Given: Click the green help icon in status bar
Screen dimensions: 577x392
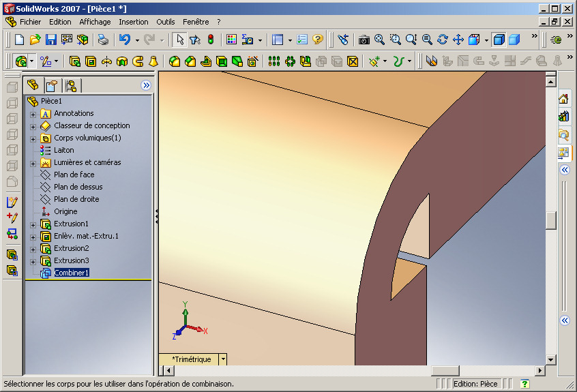Looking at the screenshot, I should (524, 384).
